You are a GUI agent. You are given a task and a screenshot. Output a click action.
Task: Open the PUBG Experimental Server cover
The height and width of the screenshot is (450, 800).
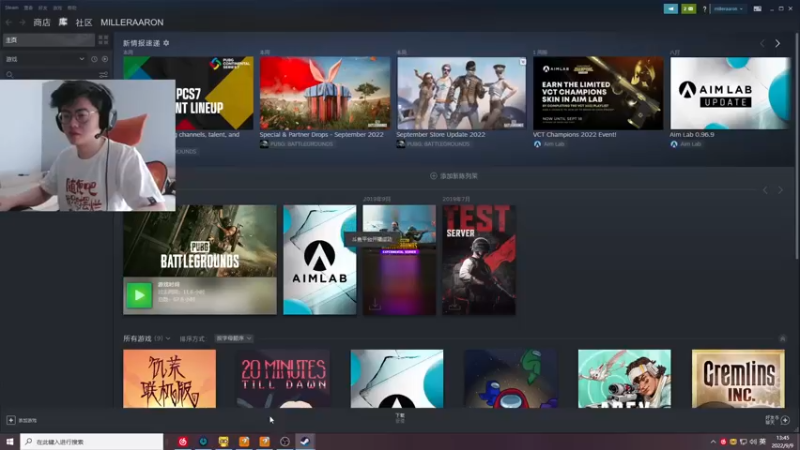coord(399,260)
